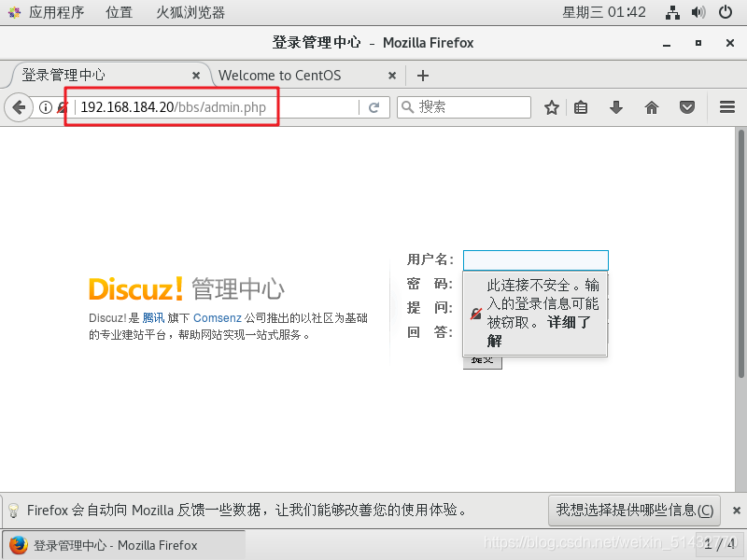This screenshot has width=747, height=560.
Task: Click 详细了解 link in warning popup
Action: (539, 332)
